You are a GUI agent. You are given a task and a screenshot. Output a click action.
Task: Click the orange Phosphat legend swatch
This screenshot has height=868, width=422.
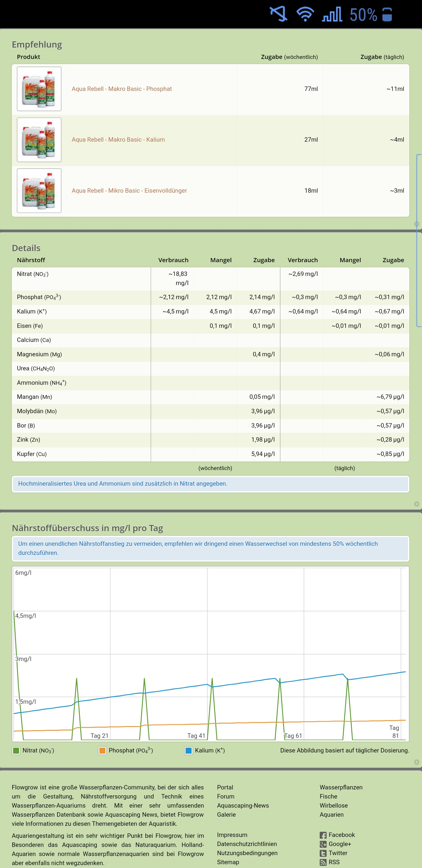[x=102, y=750]
